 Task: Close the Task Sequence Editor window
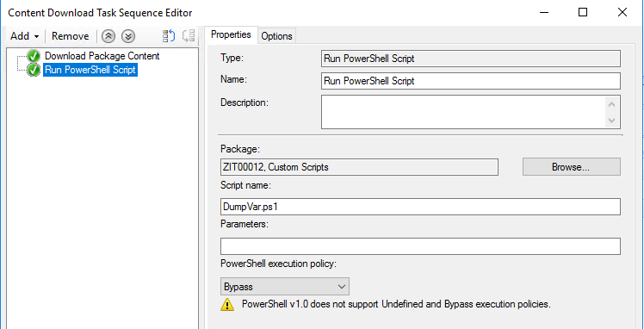click(622, 12)
